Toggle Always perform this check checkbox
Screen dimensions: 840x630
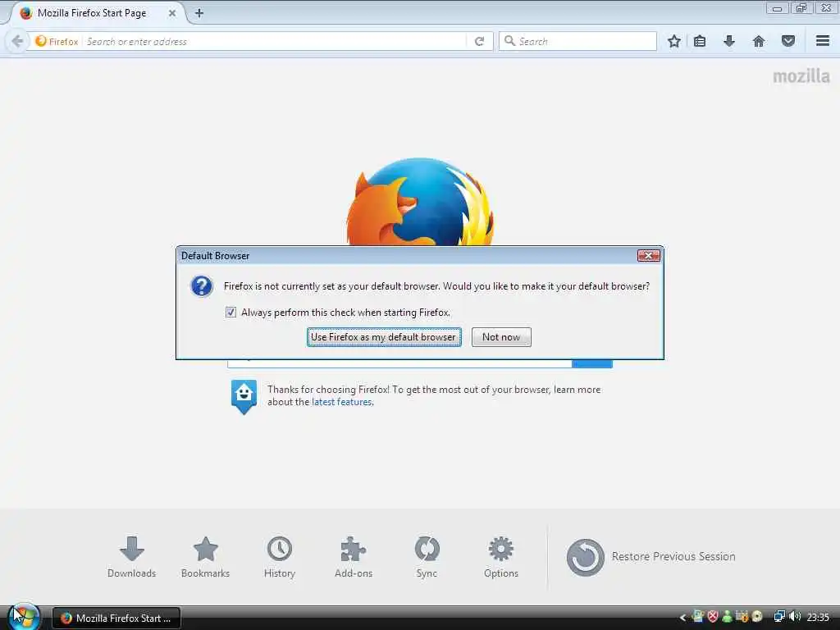[x=231, y=313]
